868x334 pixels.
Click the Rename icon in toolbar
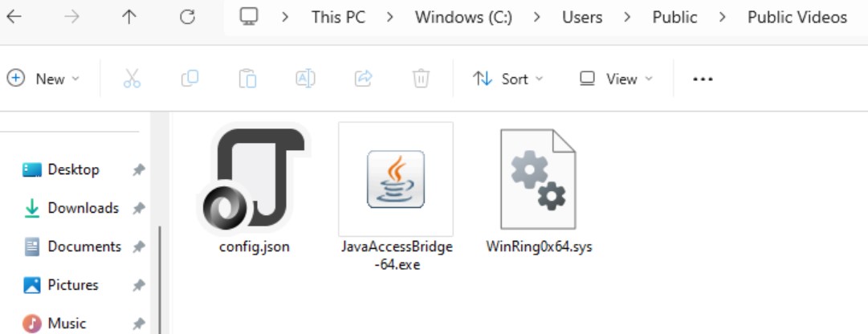[305, 79]
